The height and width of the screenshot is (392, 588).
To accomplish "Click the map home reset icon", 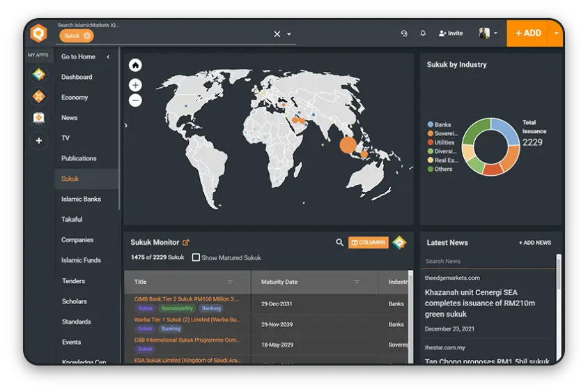I will coord(135,65).
